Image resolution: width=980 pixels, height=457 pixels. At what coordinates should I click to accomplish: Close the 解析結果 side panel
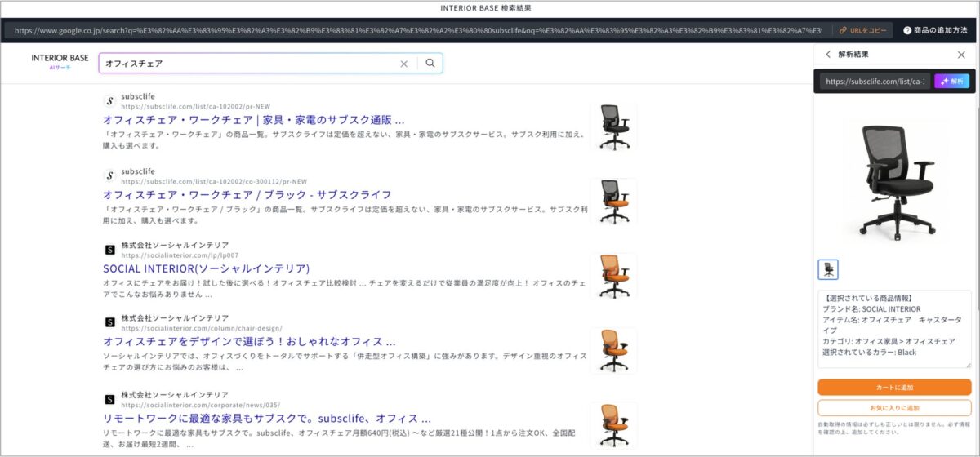[x=961, y=55]
